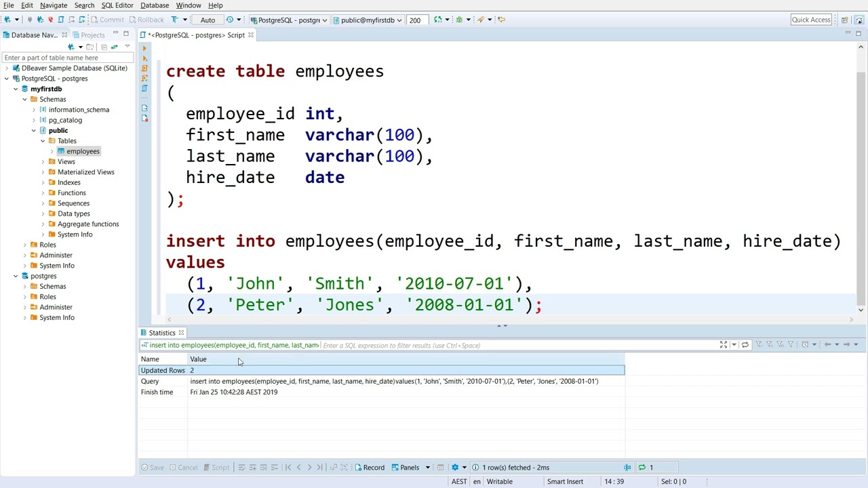
Task: Click the Explain execution plan icon in sidebar
Action: (x=144, y=88)
